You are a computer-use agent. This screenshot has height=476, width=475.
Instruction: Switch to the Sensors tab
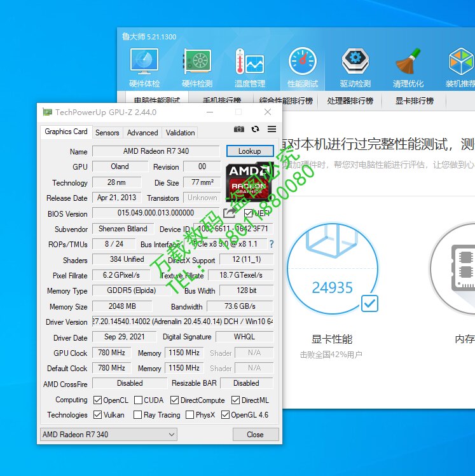pyautogui.click(x=107, y=133)
